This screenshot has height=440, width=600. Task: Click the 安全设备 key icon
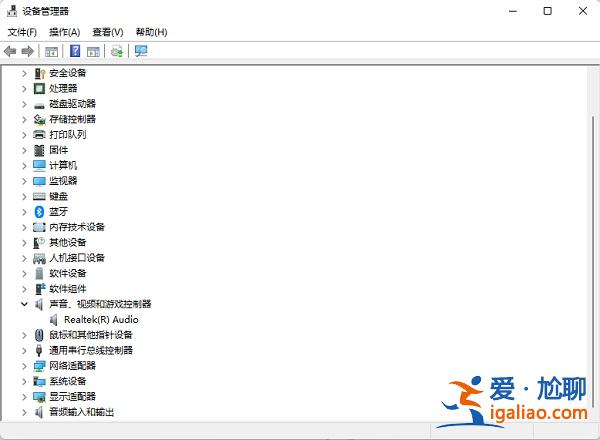pos(39,73)
